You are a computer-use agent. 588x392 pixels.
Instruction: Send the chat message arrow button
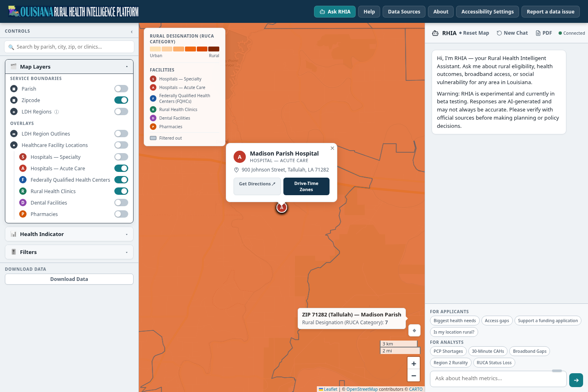click(576, 380)
